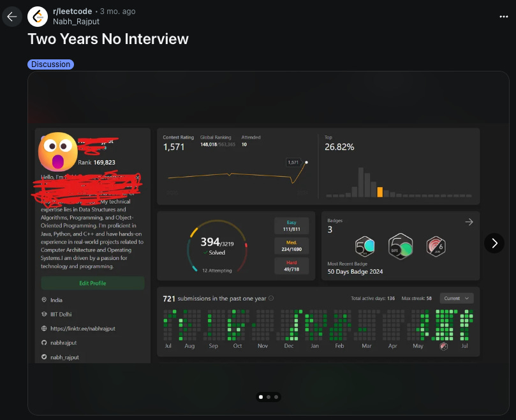The height and width of the screenshot is (420, 516).
Task: Select the first 50 Days badge
Action: point(365,246)
